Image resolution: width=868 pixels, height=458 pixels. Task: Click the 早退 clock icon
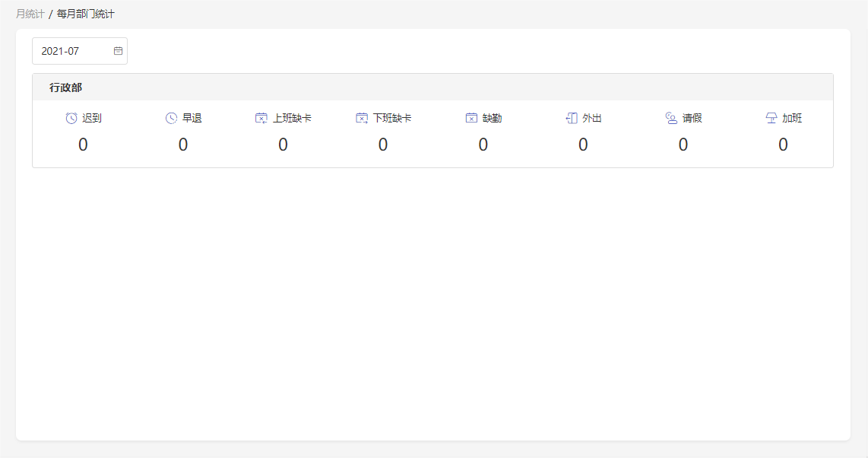(172, 118)
